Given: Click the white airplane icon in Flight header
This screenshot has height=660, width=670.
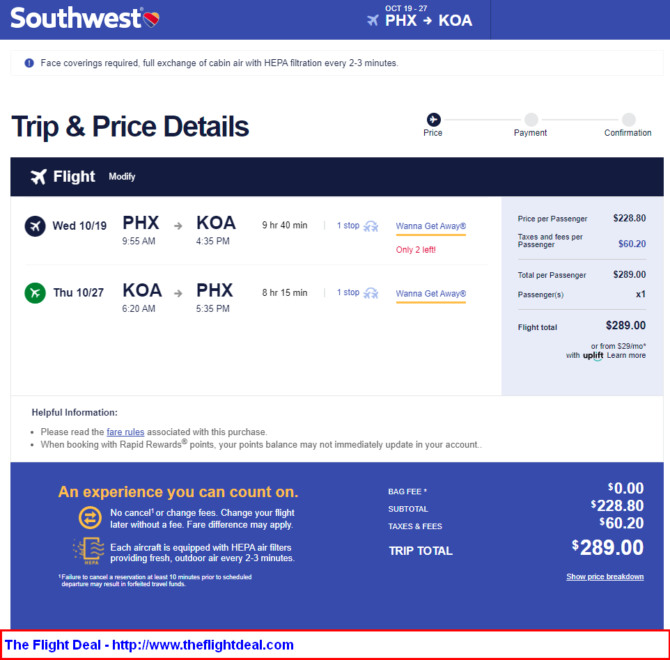Looking at the screenshot, I should 38,176.
